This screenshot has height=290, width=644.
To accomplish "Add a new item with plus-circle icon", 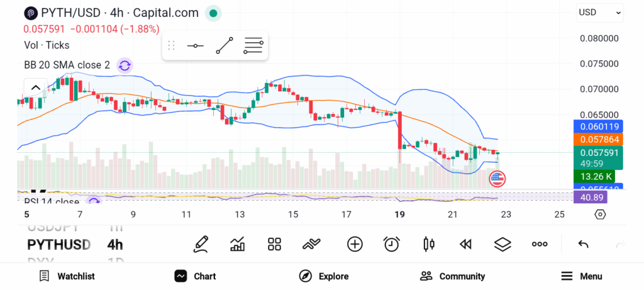I will (355, 244).
